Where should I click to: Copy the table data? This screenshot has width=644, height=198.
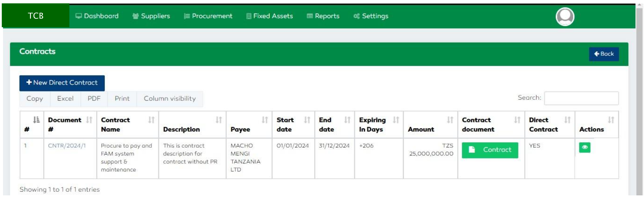tap(35, 99)
